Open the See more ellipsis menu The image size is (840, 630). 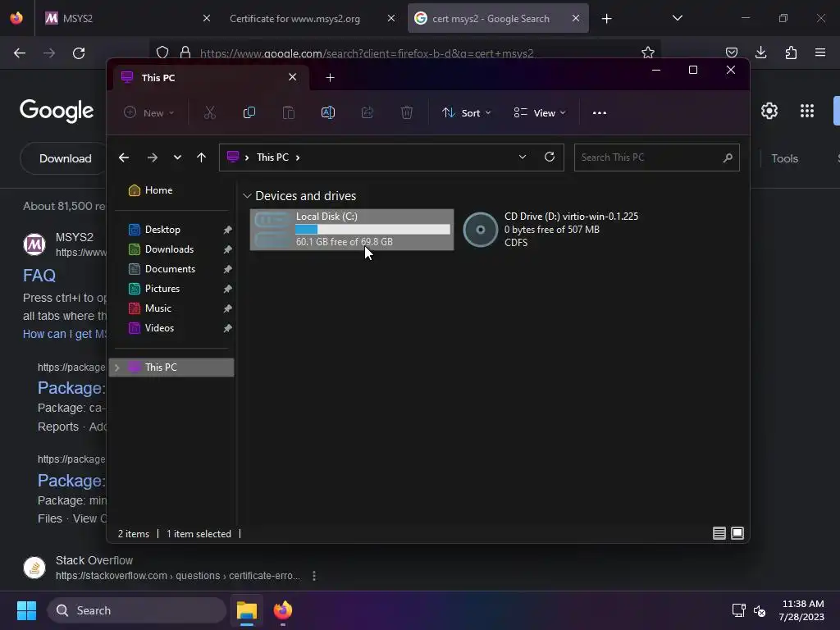[600, 113]
